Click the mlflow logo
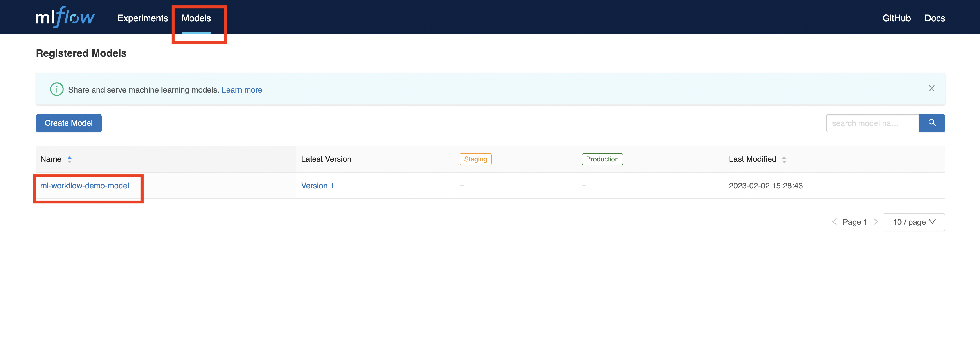This screenshot has height=340, width=980. (65, 17)
